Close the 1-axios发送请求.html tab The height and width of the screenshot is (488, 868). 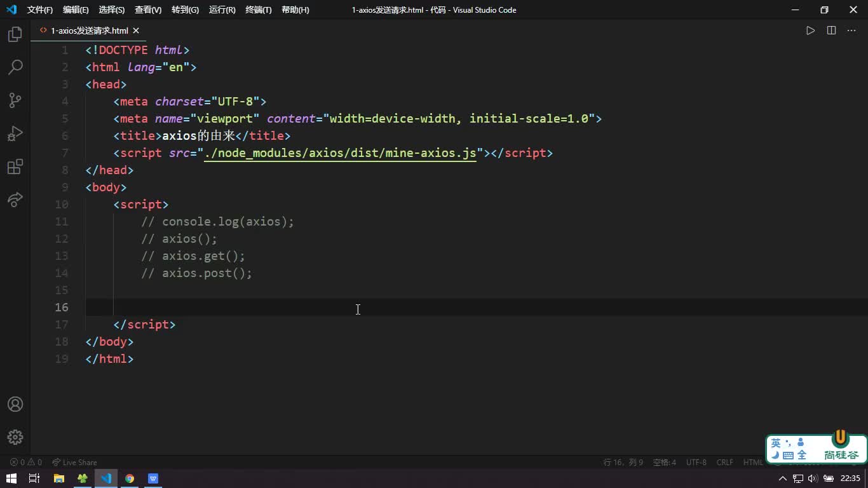coord(136,30)
